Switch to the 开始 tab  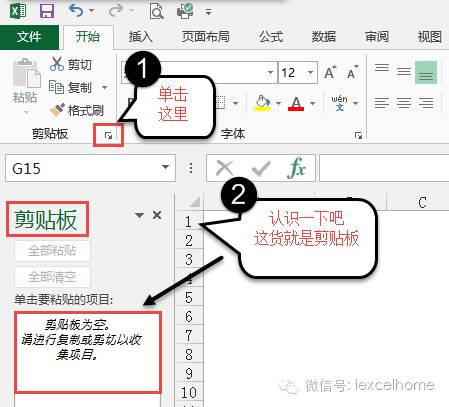coord(88,37)
